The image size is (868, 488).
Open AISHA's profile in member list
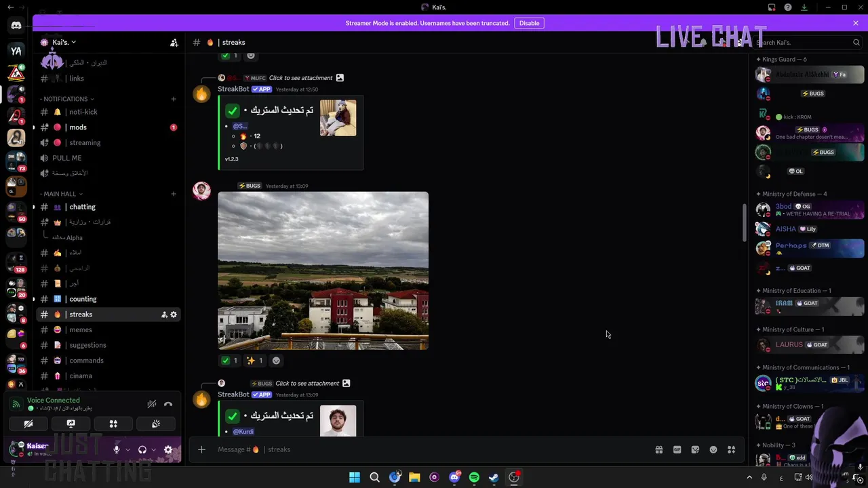click(810, 229)
